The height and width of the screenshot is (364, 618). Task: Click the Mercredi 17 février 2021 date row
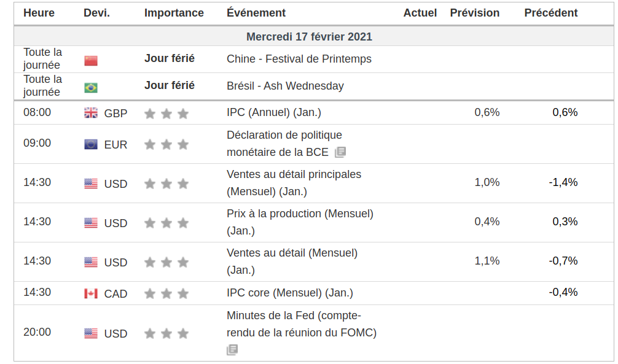click(x=309, y=37)
